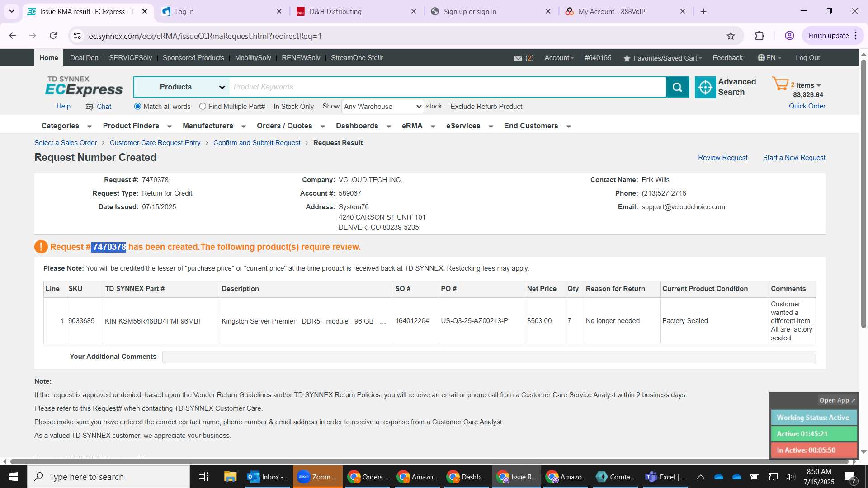
Task: Click Select a Sales Order breadcrumb
Action: point(66,143)
